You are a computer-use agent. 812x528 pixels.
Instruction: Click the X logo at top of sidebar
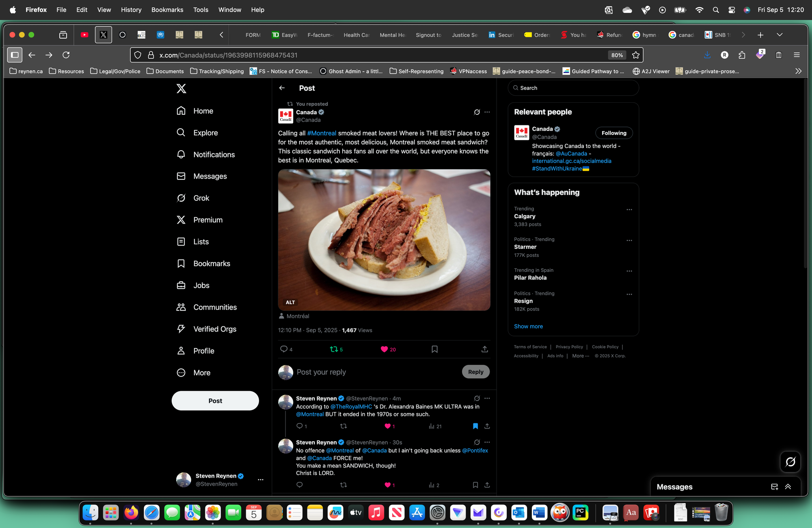click(181, 88)
